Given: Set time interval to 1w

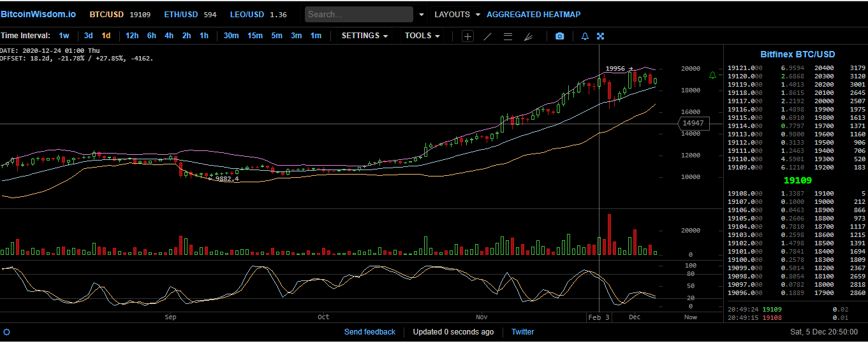Looking at the screenshot, I should coord(64,36).
